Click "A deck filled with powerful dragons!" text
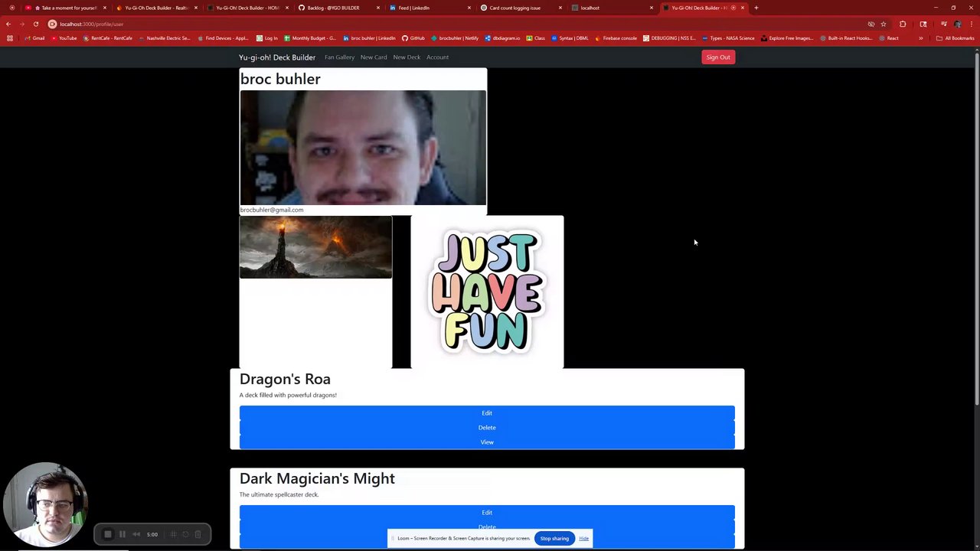 288,395
